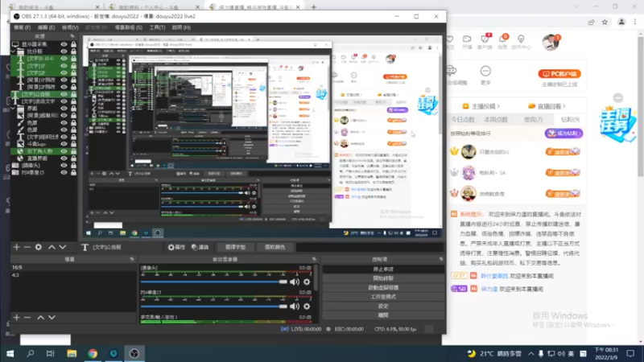Undock the 控制項 controls panel
Screen dimensions: 644x362
tap(441, 259)
